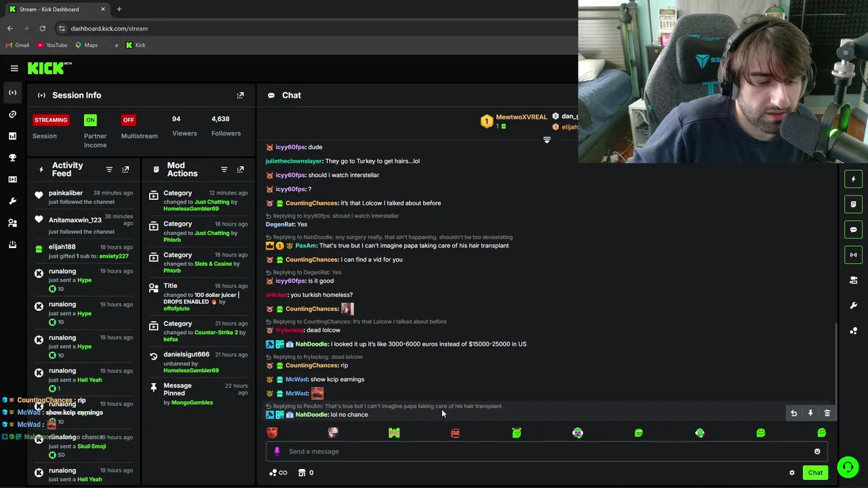Open the bar chart analytics icon in the left sidebar
Image resolution: width=868 pixels, height=488 pixels.
[12, 136]
